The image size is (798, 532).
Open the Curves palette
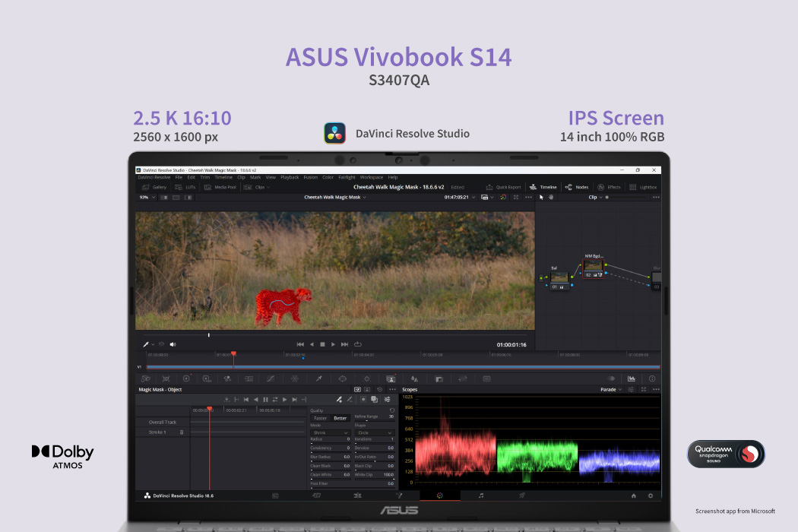[271, 378]
